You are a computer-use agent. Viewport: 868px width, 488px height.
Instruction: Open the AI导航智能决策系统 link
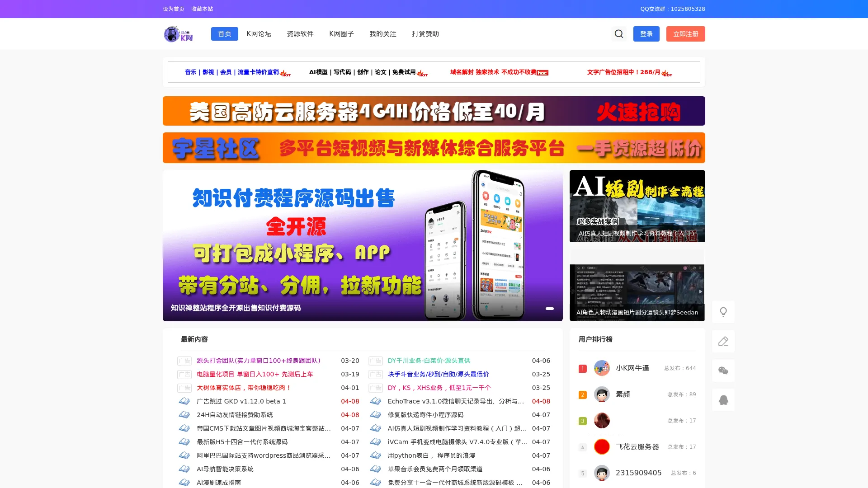point(225,469)
